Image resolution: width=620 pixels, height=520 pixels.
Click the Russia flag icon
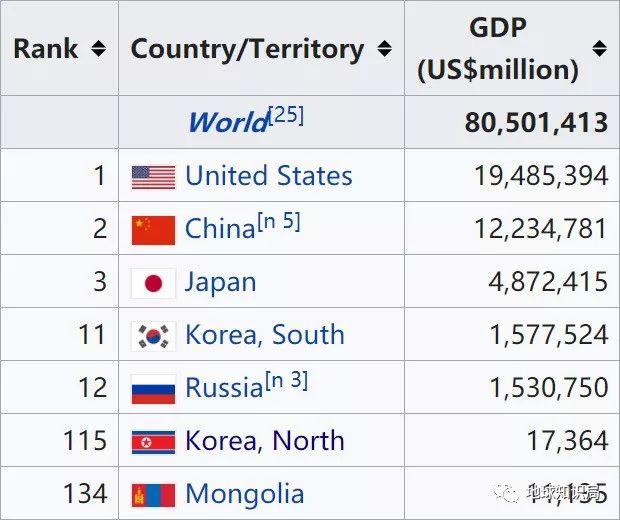(153, 389)
